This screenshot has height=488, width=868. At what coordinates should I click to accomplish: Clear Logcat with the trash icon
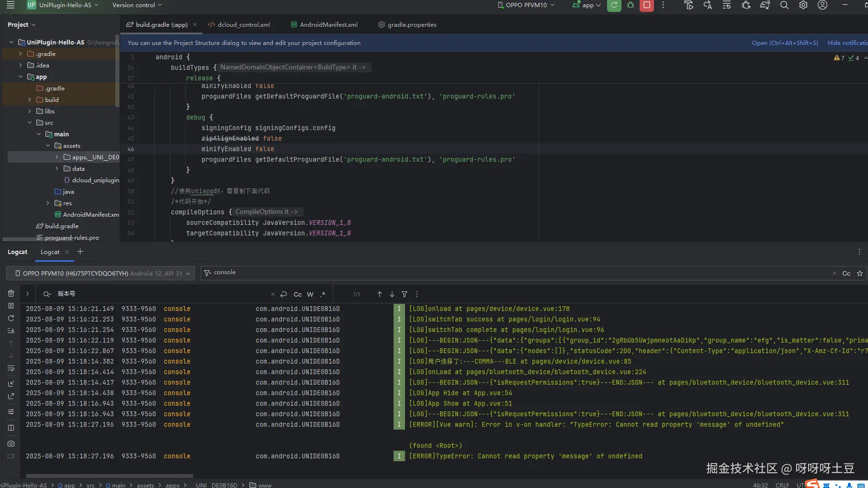(11, 293)
